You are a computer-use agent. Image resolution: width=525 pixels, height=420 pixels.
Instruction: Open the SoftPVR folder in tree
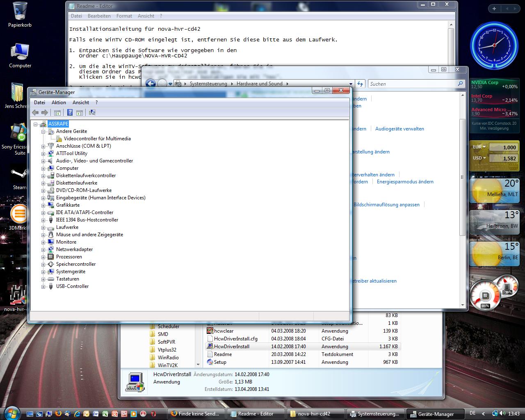pos(167,342)
